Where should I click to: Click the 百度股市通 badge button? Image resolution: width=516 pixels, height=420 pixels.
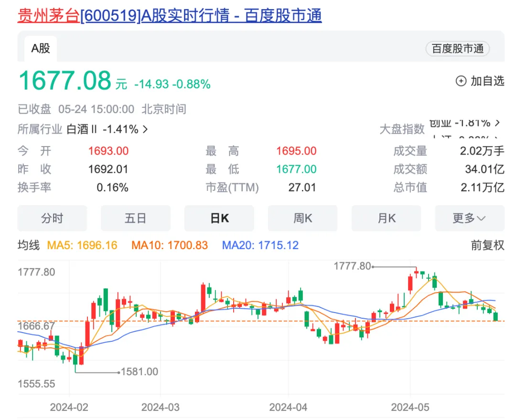coord(457,49)
